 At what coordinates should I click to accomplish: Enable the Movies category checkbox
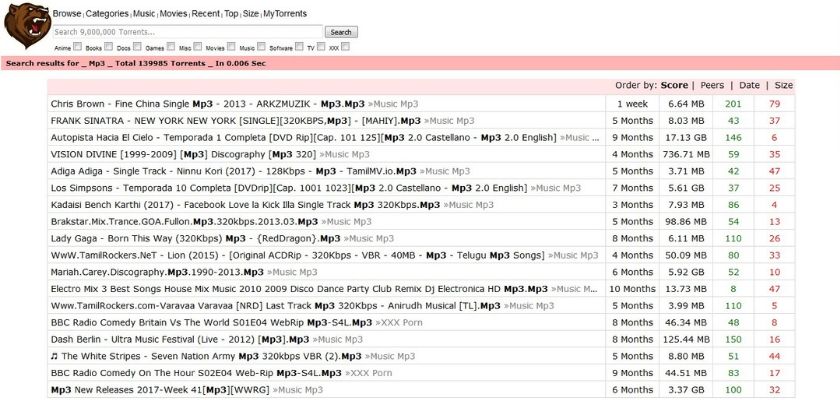click(x=231, y=47)
